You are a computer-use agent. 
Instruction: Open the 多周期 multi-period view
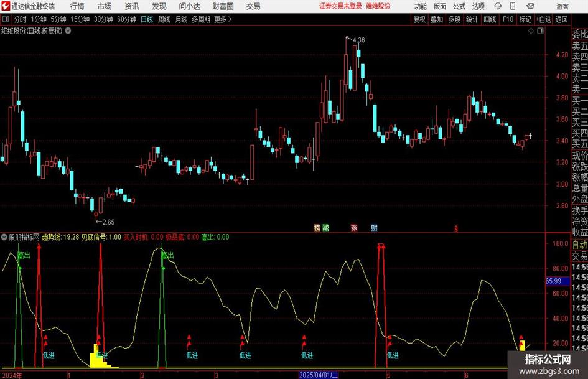click(201, 19)
